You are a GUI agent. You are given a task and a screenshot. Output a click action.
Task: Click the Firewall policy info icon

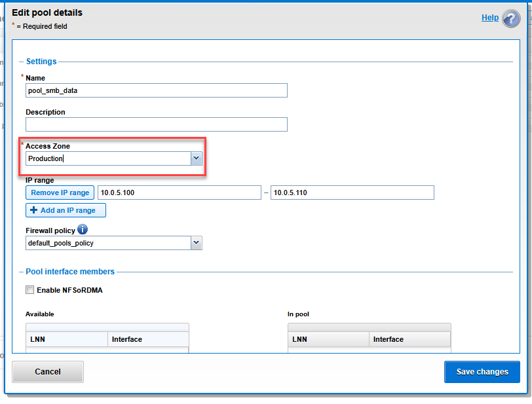[x=83, y=230]
